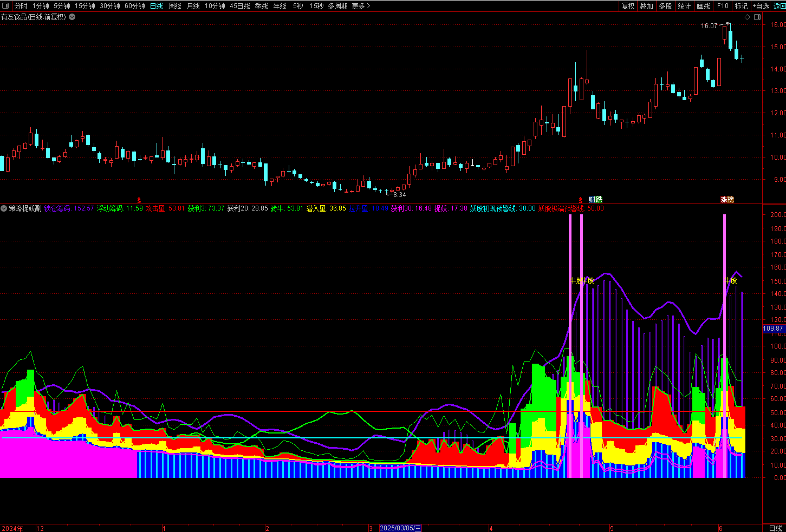
Task: Open the 统计 statistics button
Action: click(684, 6)
